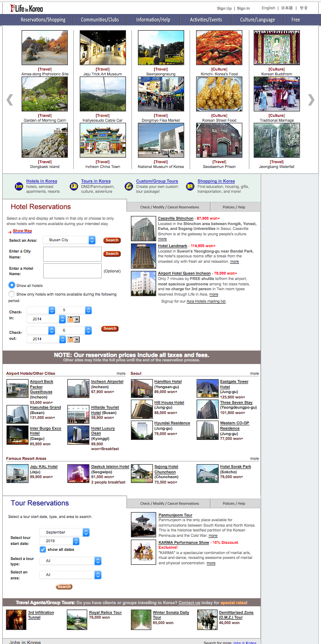Click the Tours in Korea icon

coord(74,186)
